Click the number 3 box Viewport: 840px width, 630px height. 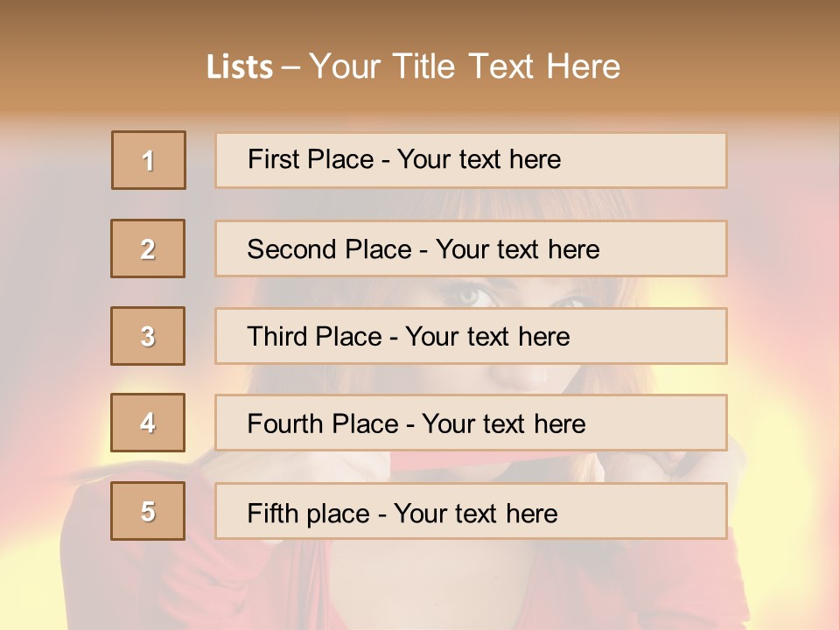148,336
